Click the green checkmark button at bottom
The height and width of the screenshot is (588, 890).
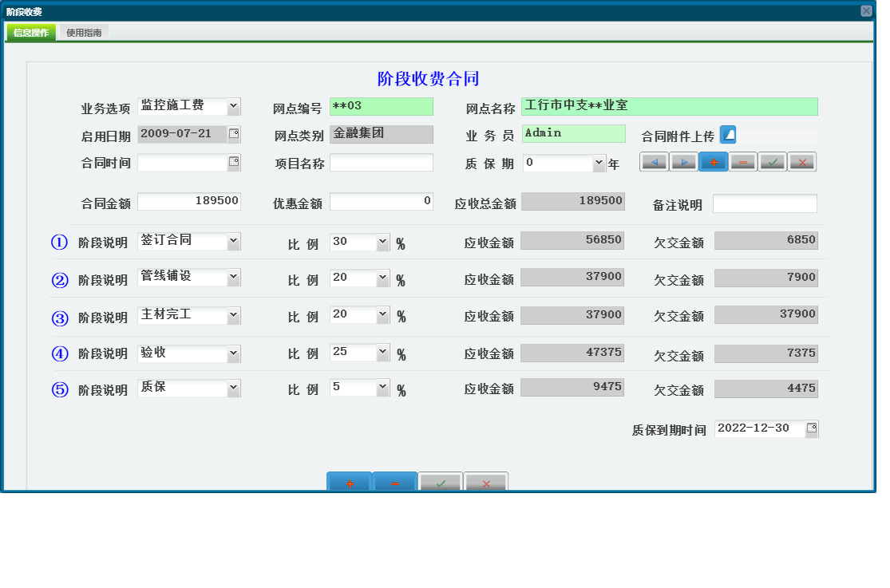click(x=441, y=482)
